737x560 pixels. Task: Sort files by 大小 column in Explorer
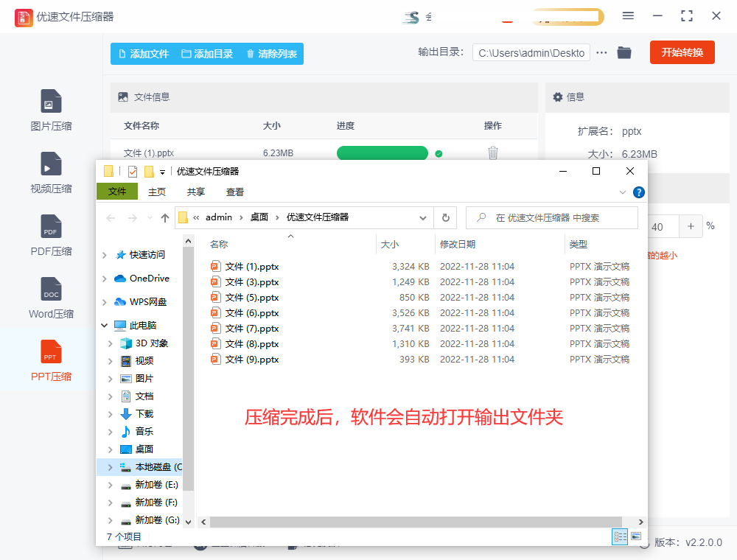(390, 245)
